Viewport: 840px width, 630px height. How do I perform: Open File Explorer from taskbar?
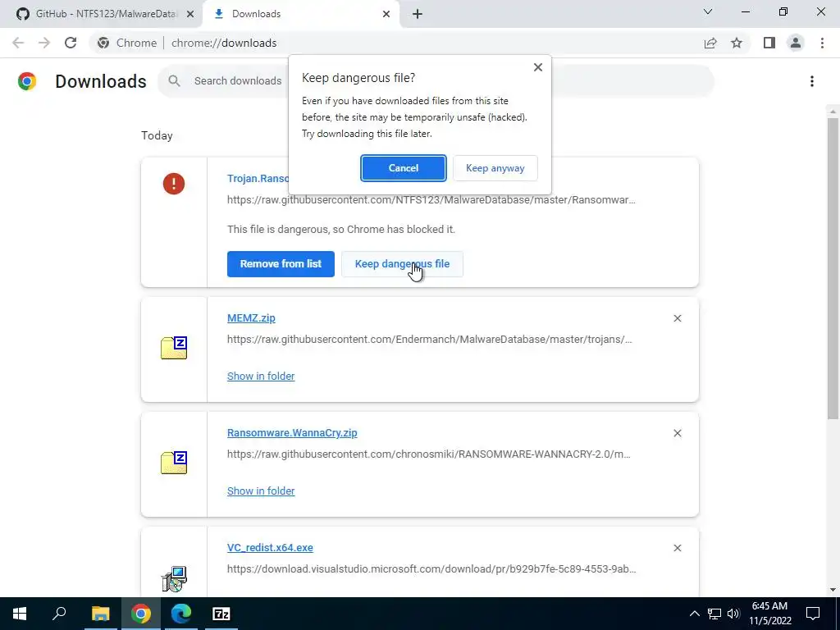100,614
